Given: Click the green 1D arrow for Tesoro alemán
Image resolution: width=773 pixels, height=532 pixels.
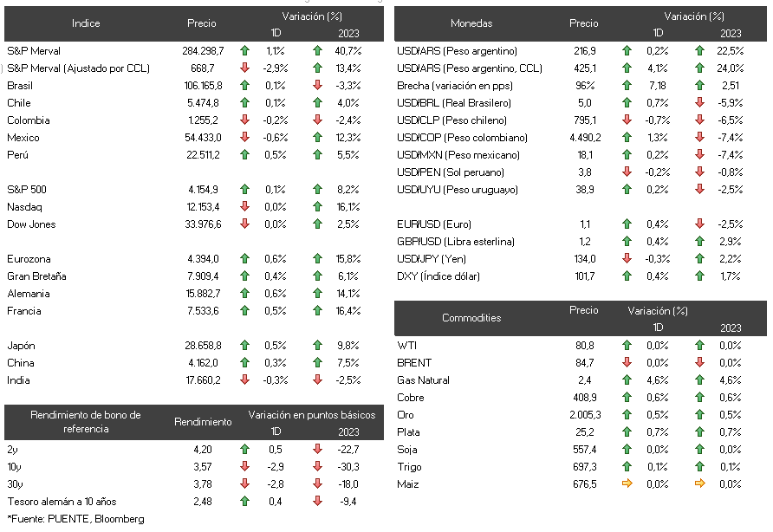Looking at the screenshot, I should tap(244, 501).
